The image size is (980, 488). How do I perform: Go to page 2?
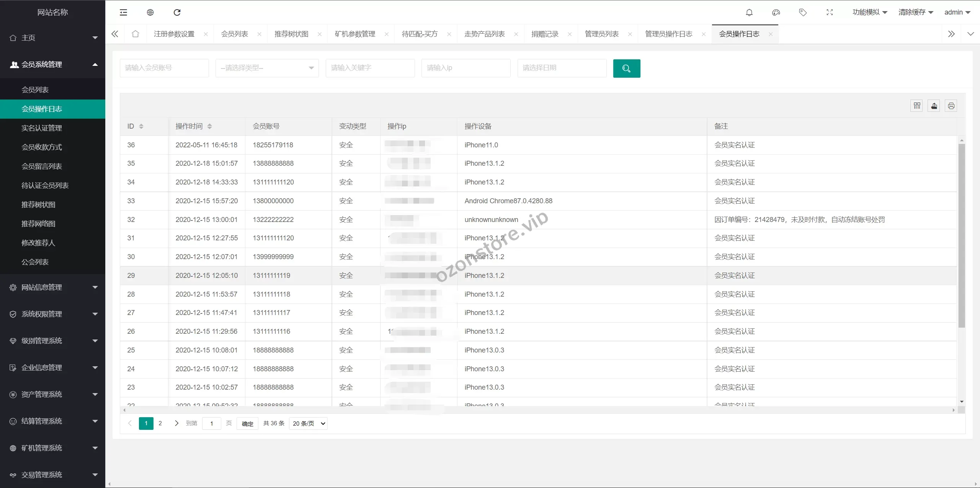pyautogui.click(x=160, y=423)
